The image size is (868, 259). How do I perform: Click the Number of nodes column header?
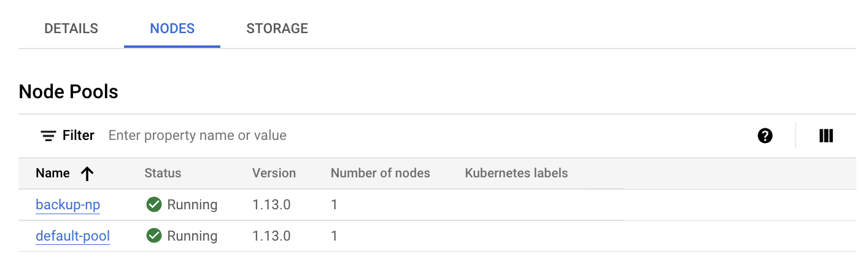click(380, 174)
